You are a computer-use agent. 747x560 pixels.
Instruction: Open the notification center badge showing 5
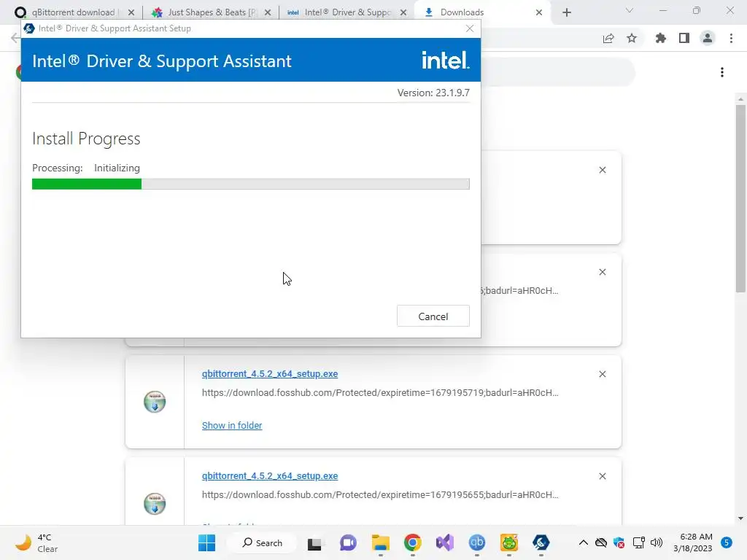coord(727,542)
